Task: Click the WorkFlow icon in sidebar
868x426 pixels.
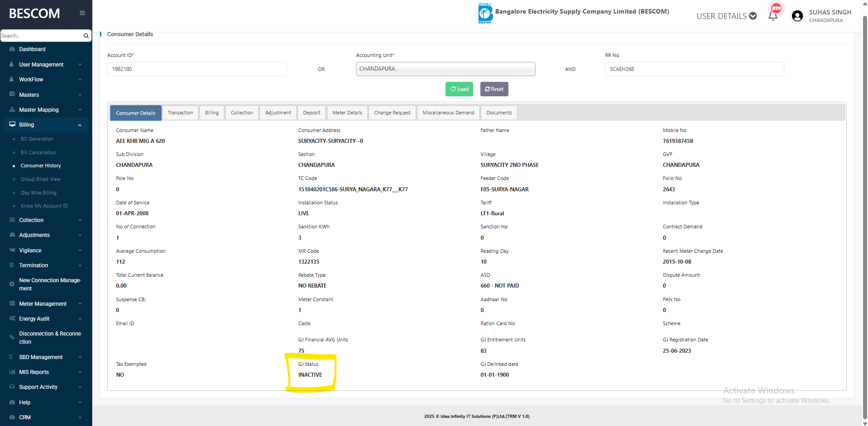Action: click(12, 80)
